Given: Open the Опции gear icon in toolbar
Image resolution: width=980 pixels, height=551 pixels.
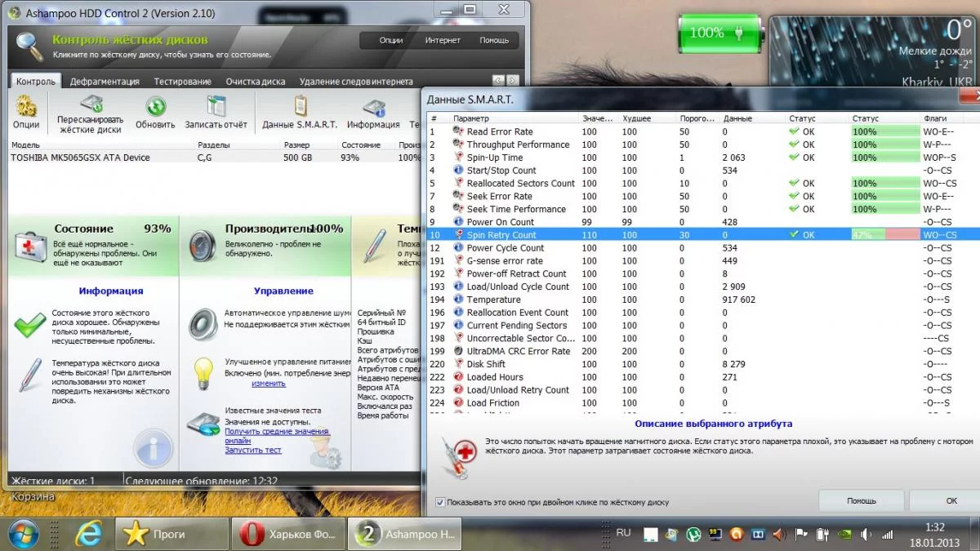Looking at the screenshot, I should (x=26, y=107).
